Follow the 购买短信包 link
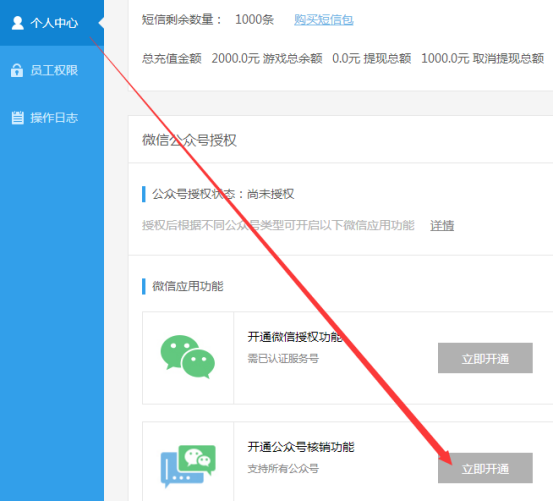This screenshot has width=554, height=501. (x=324, y=20)
